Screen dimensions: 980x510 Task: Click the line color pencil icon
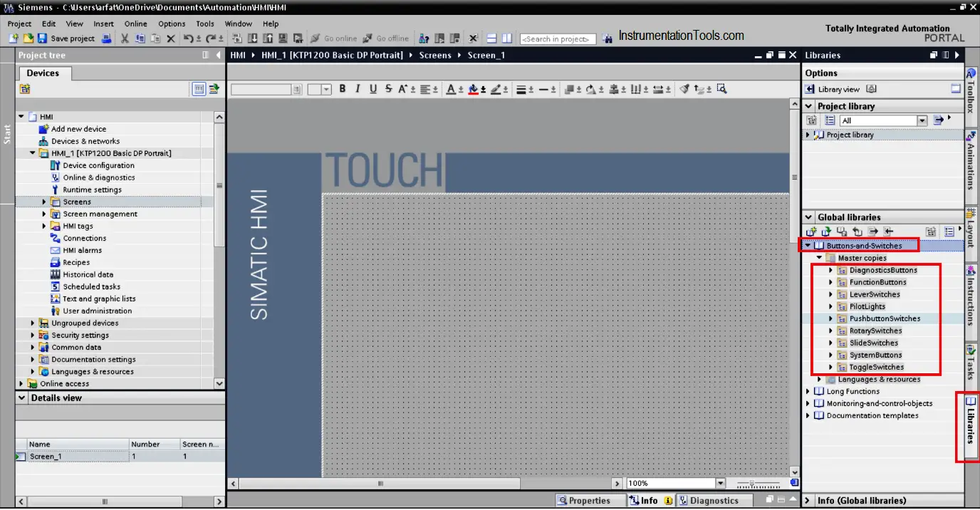496,89
